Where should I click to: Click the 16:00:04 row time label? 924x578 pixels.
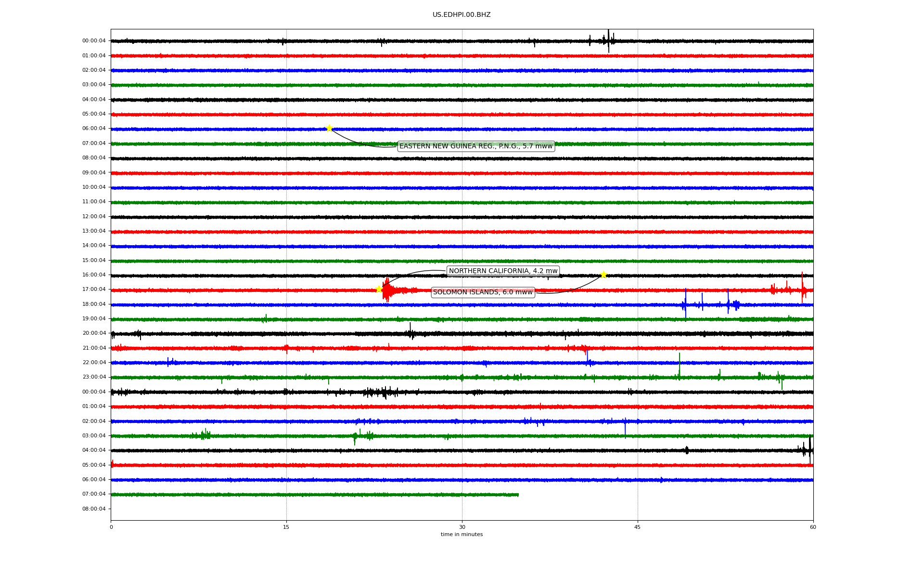coord(94,275)
